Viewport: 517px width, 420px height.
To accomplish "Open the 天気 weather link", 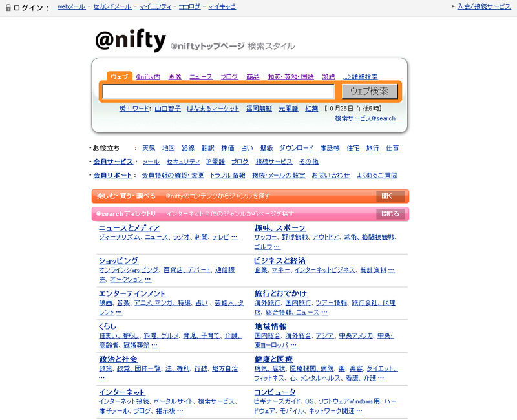I will (149, 148).
